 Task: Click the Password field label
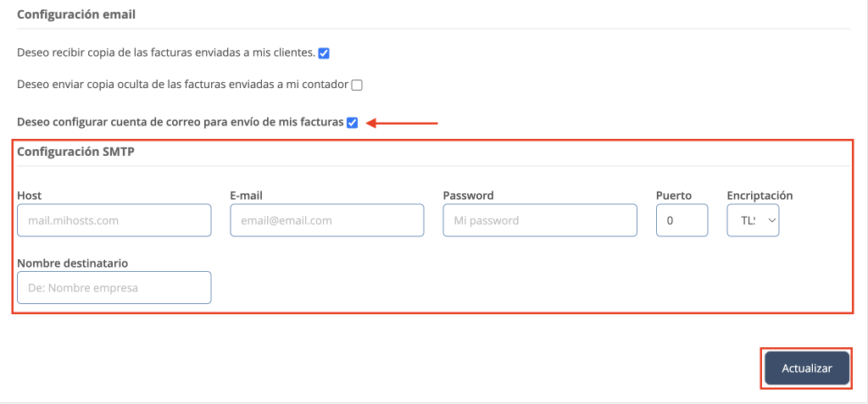[468, 196]
